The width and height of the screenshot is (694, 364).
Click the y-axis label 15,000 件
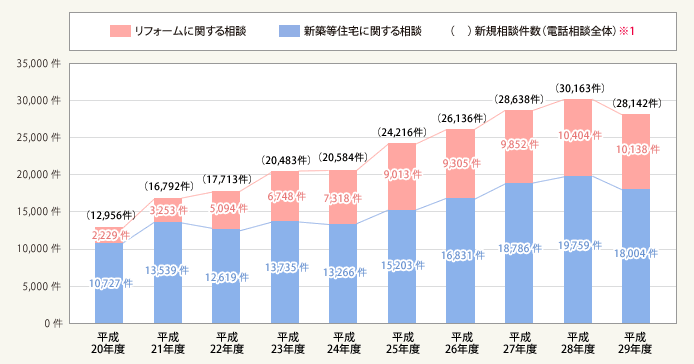[x=39, y=212]
